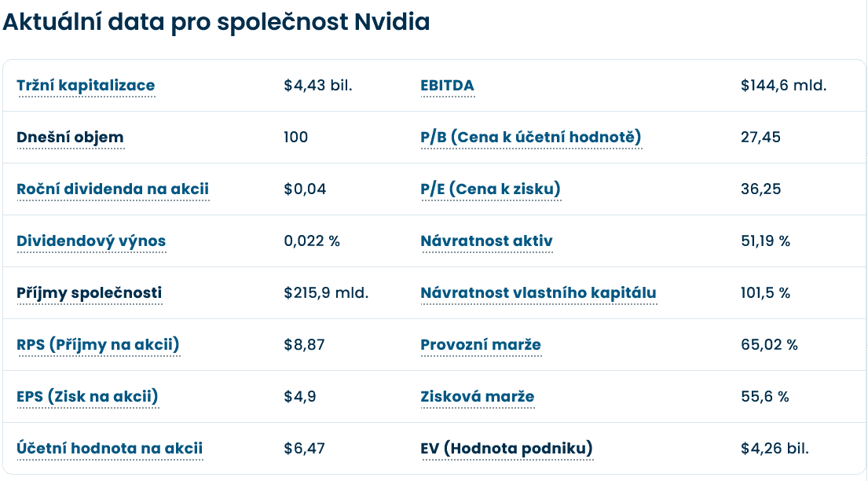Click the 36,25 P/E value
Screen dimensions: 868x481
760,189
